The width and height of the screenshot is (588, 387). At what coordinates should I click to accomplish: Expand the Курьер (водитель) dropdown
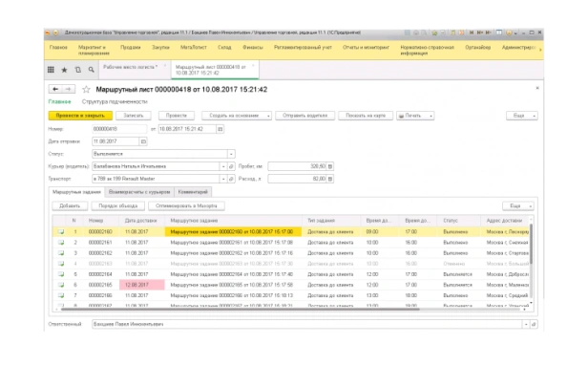point(221,165)
